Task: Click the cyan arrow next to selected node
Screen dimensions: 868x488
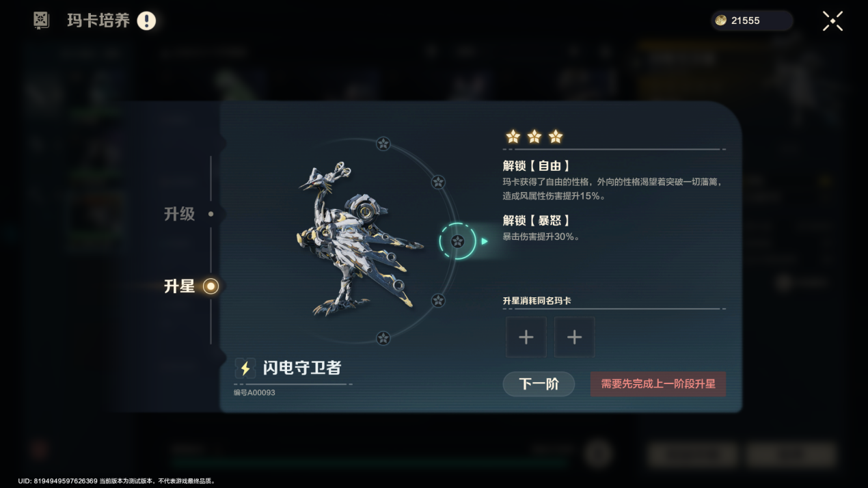Action: coord(485,241)
